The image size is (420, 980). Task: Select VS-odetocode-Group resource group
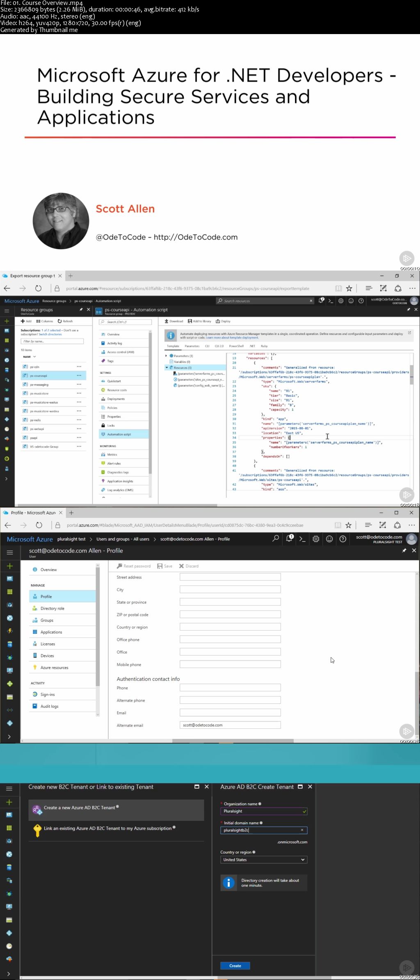pyautogui.click(x=53, y=446)
